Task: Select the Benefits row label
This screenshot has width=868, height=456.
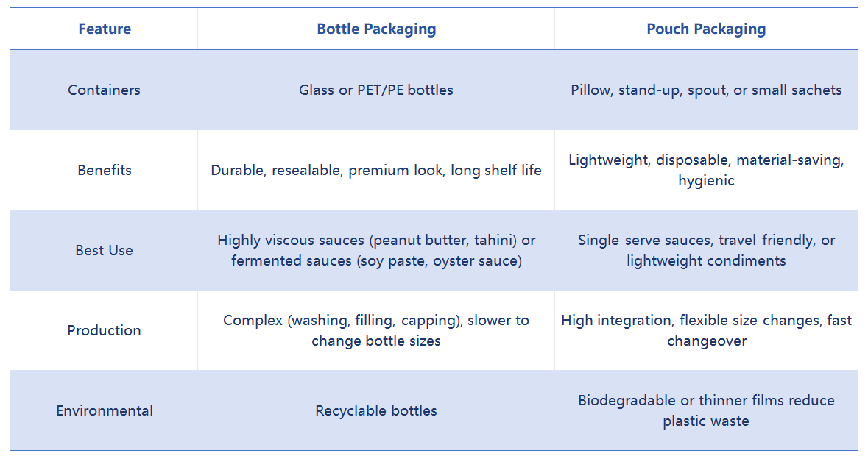Action: (105, 171)
